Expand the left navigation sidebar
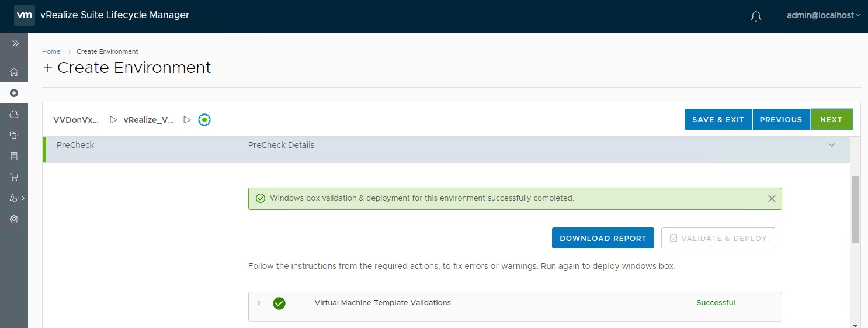Image resolution: width=868 pixels, height=328 pixels. (x=15, y=43)
